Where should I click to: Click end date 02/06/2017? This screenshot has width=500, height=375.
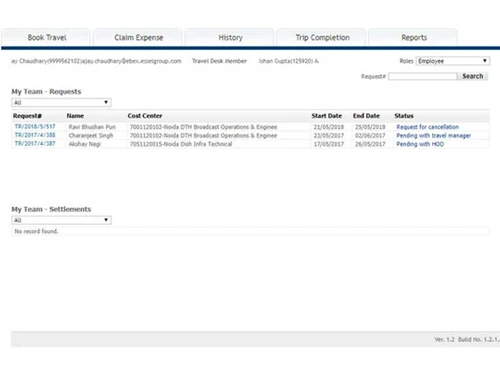(370, 136)
